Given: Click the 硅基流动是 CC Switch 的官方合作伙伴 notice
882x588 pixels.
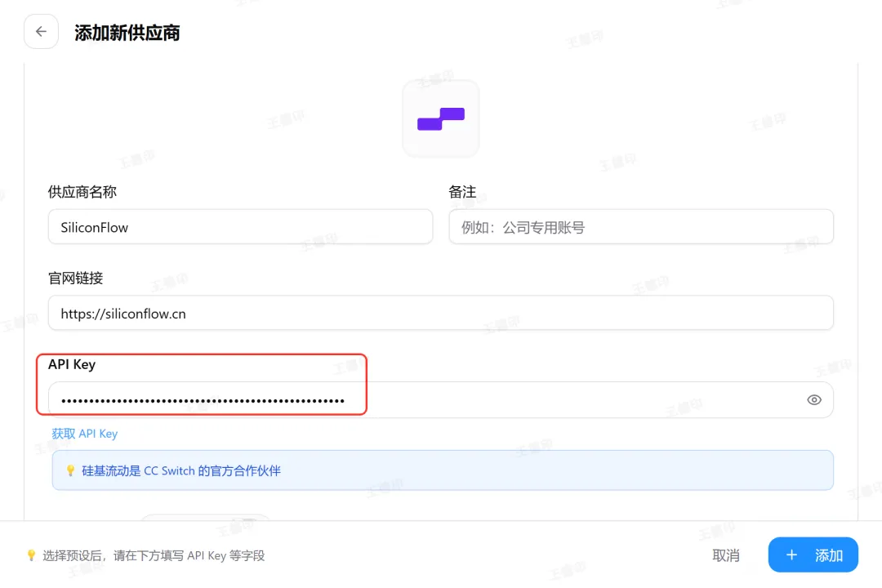Looking at the screenshot, I should point(443,470).
